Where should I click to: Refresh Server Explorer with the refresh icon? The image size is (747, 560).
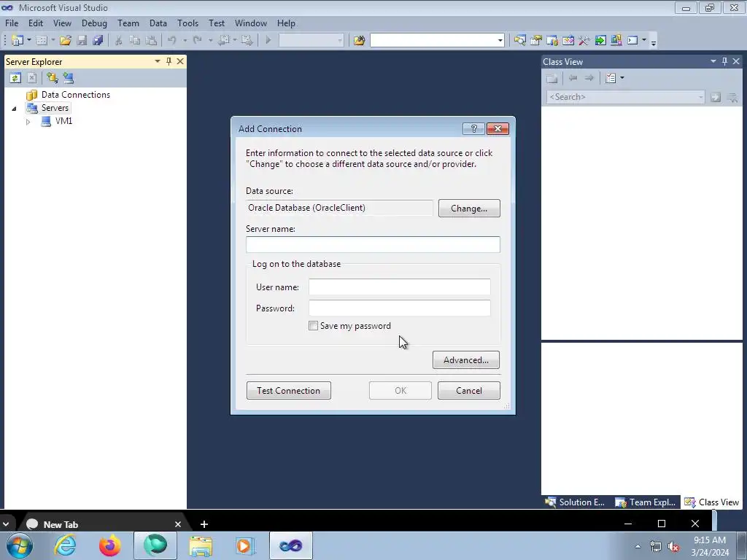[x=15, y=78]
